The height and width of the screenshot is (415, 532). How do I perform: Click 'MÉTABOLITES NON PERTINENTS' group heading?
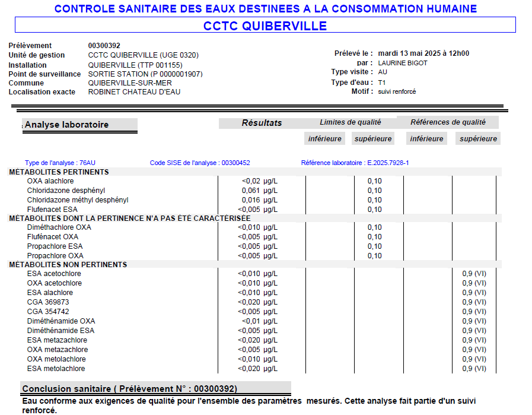(x=68, y=265)
